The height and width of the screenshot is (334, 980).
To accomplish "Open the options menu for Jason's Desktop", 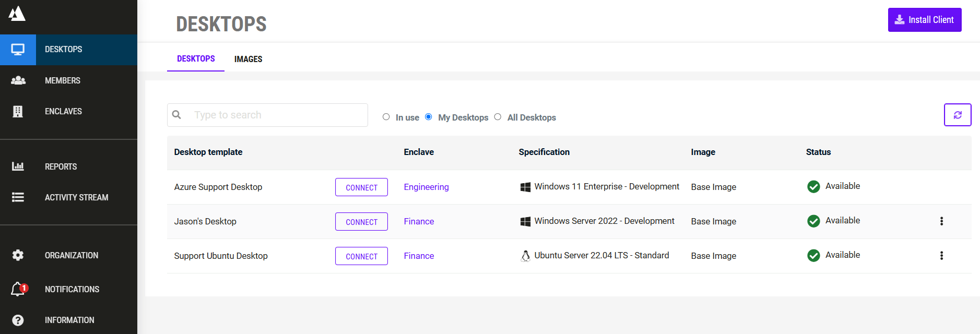I will [x=941, y=221].
